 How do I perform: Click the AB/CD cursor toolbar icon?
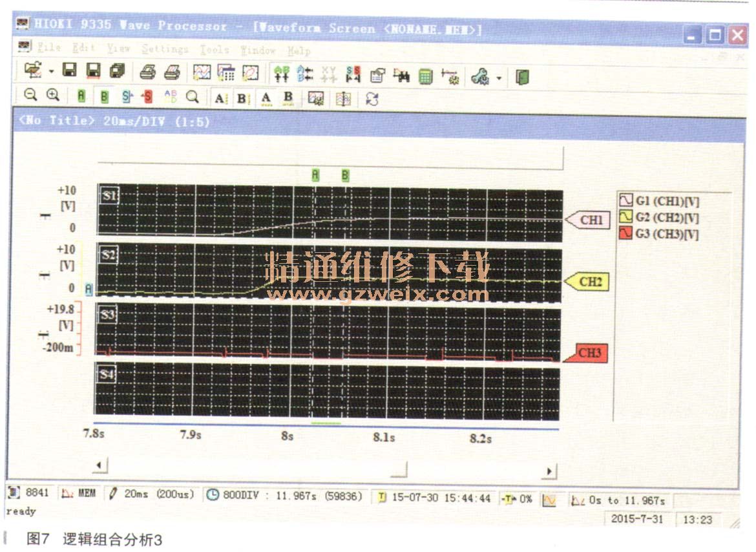(x=171, y=96)
